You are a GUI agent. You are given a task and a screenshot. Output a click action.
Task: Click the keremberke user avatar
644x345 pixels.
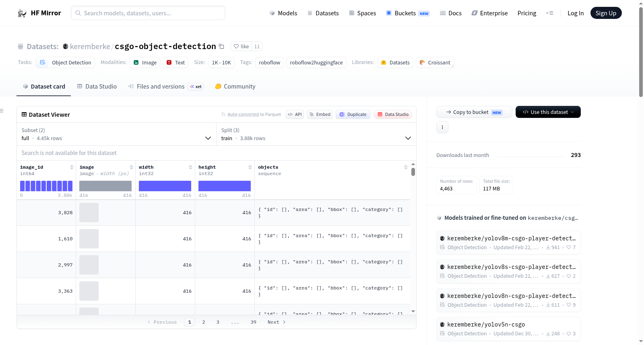66,46
